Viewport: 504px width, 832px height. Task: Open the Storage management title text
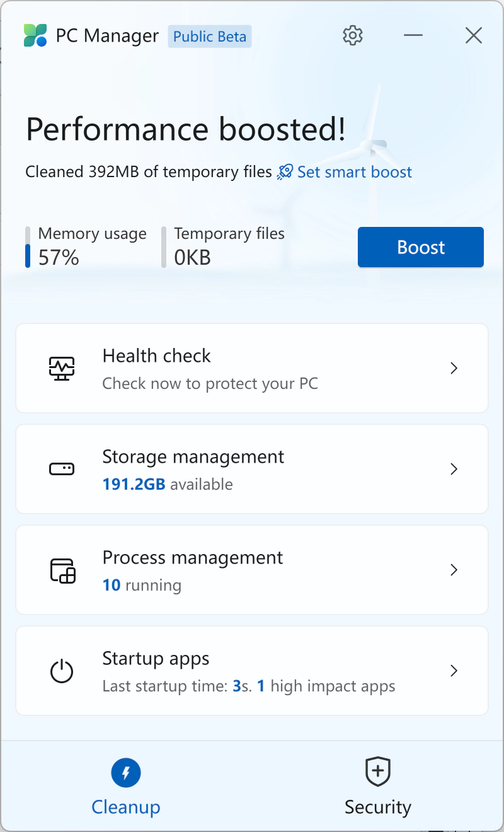tap(193, 457)
